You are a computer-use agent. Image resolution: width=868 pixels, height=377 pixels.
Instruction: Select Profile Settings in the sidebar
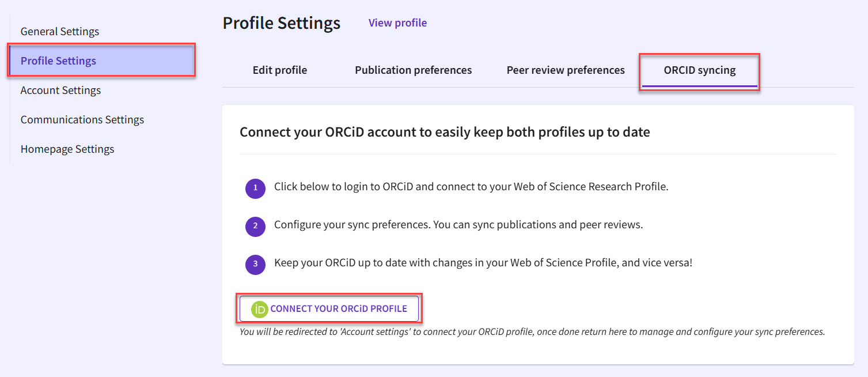[58, 60]
